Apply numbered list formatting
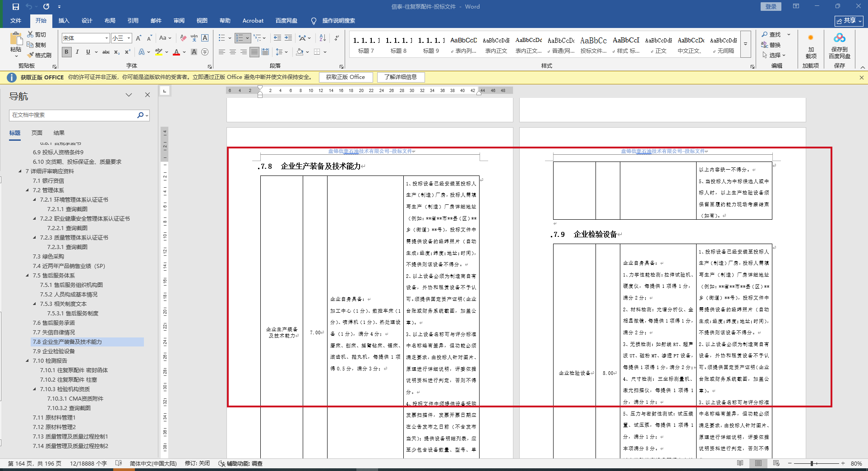868x471 pixels. [x=240, y=38]
